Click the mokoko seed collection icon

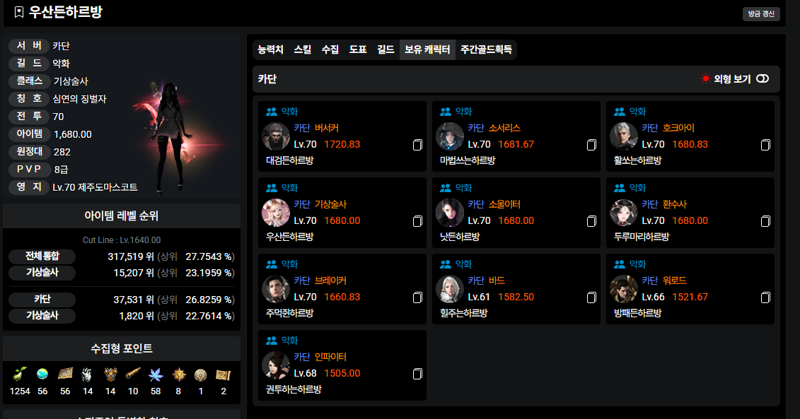pyautogui.click(x=19, y=375)
